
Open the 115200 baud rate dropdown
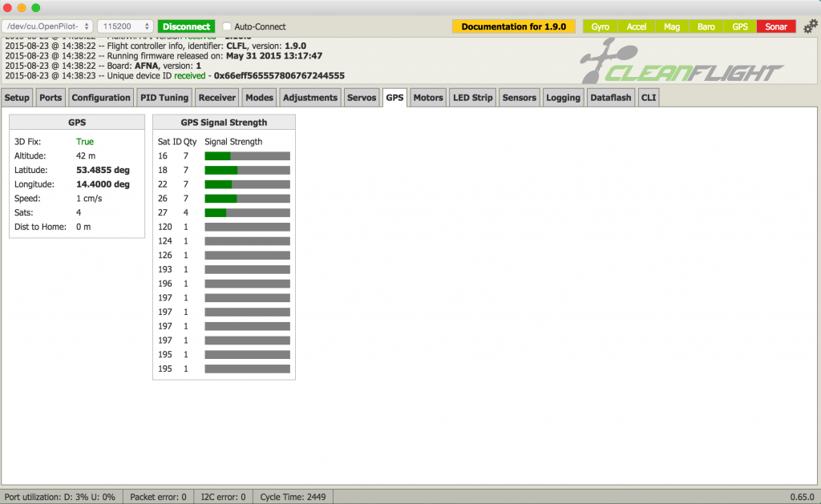click(x=124, y=26)
